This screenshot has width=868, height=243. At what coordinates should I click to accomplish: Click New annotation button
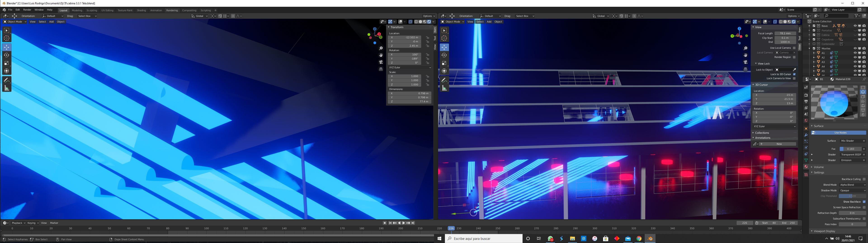(777, 144)
